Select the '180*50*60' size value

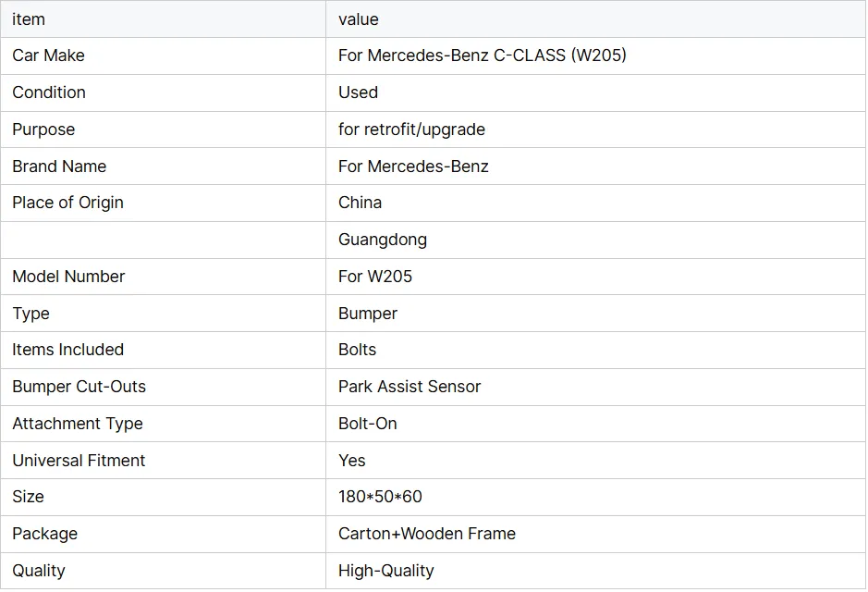point(380,497)
